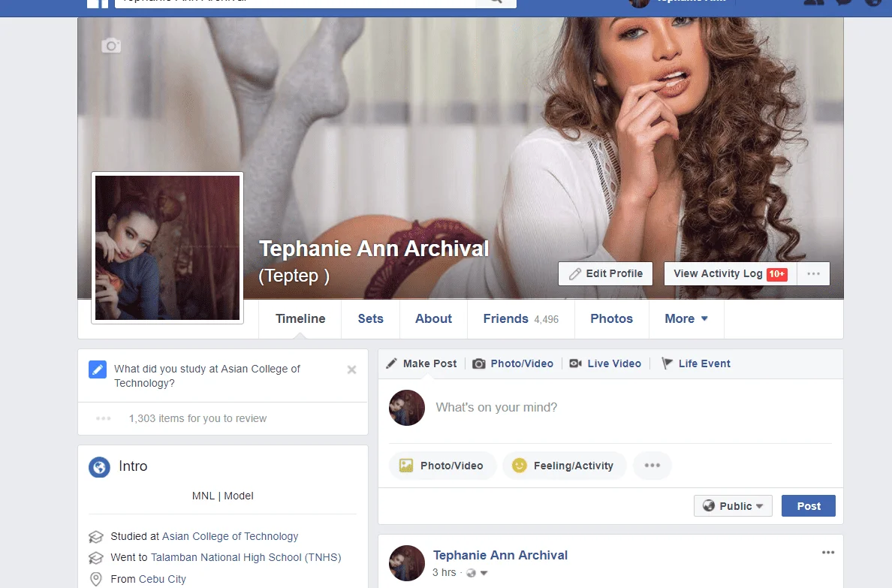Open the three-dots menu beside Activity Log
Image resolution: width=892 pixels, height=588 pixels.
coord(813,274)
